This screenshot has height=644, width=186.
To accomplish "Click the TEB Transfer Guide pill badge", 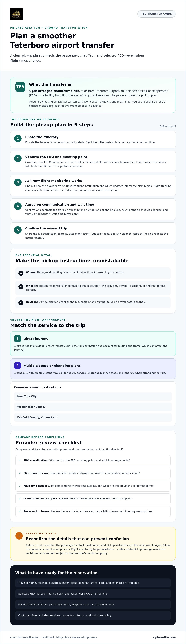I will (157, 14).
